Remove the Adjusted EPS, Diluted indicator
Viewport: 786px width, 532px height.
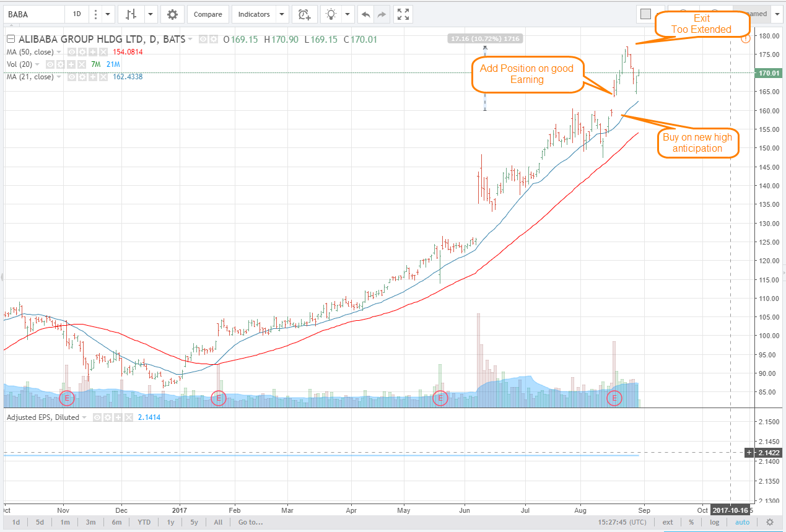(x=128, y=417)
